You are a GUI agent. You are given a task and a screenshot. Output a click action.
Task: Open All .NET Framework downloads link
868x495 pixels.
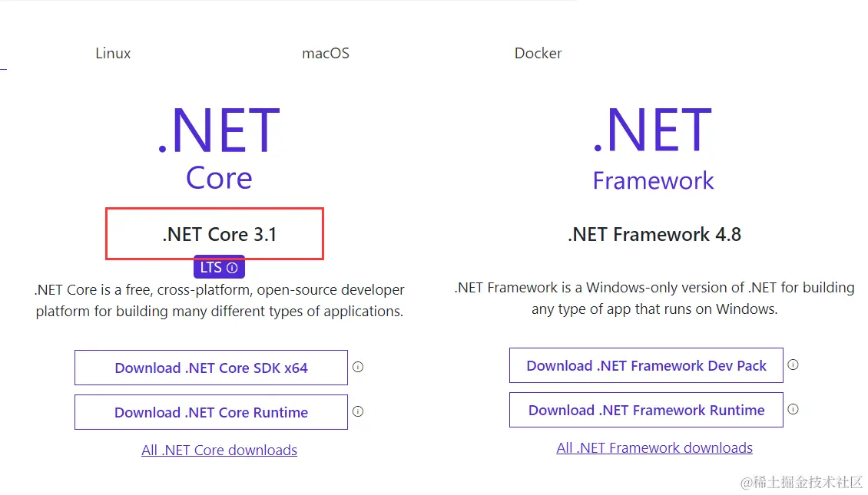pyautogui.click(x=654, y=448)
